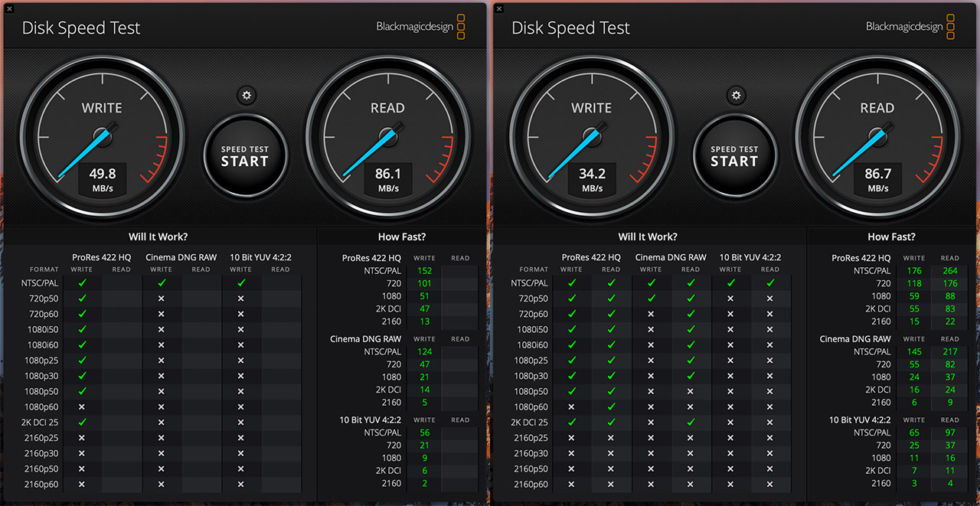Right window: ProRes 422 HQ read checkmark, 1080p50 row

click(x=611, y=391)
